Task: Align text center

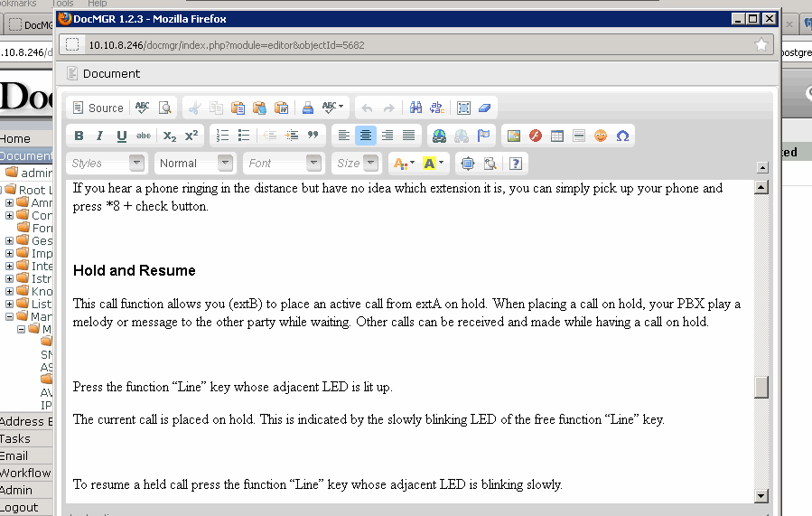Action: [366, 136]
